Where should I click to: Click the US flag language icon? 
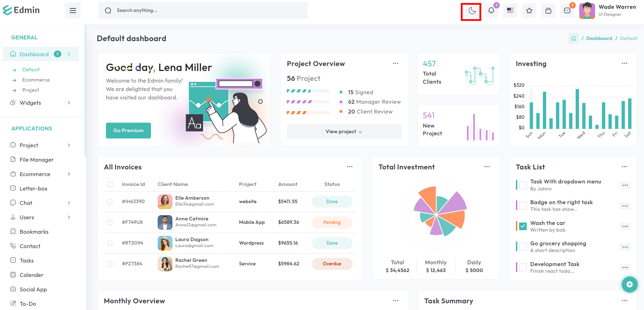pyautogui.click(x=510, y=11)
